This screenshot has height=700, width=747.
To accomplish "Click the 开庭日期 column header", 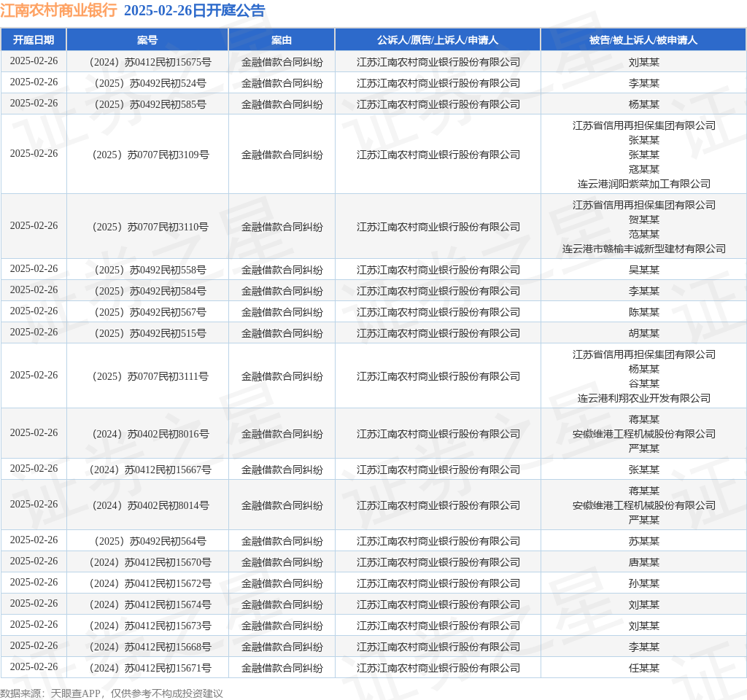I will (34, 39).
